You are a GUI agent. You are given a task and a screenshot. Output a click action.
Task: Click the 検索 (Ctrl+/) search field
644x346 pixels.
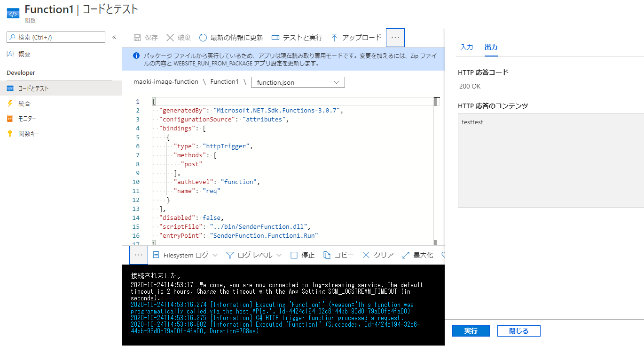click(55, 37)
